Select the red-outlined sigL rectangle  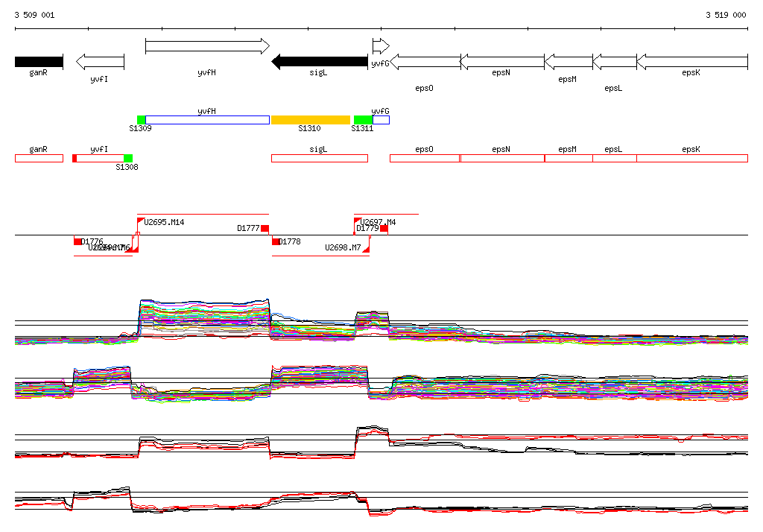(320, 158)
